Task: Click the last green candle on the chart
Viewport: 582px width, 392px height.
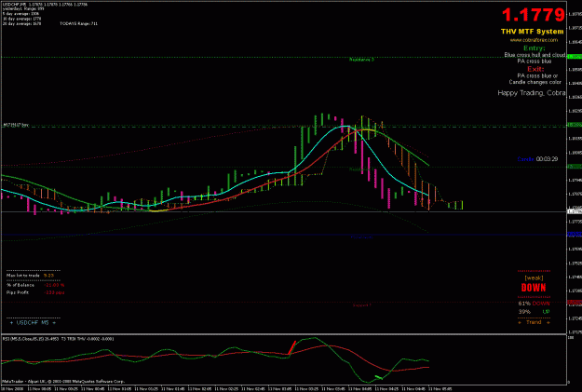Action: coord(462,205)
